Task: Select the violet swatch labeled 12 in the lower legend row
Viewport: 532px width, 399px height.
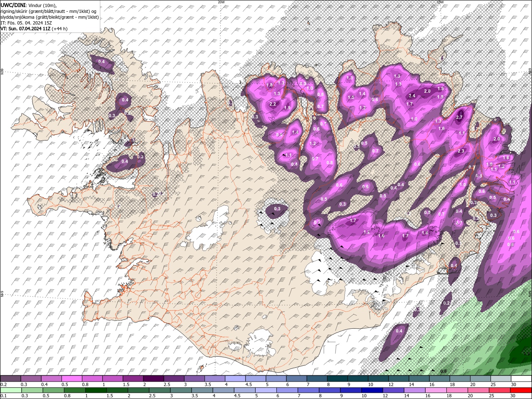Action: point(393,390)
